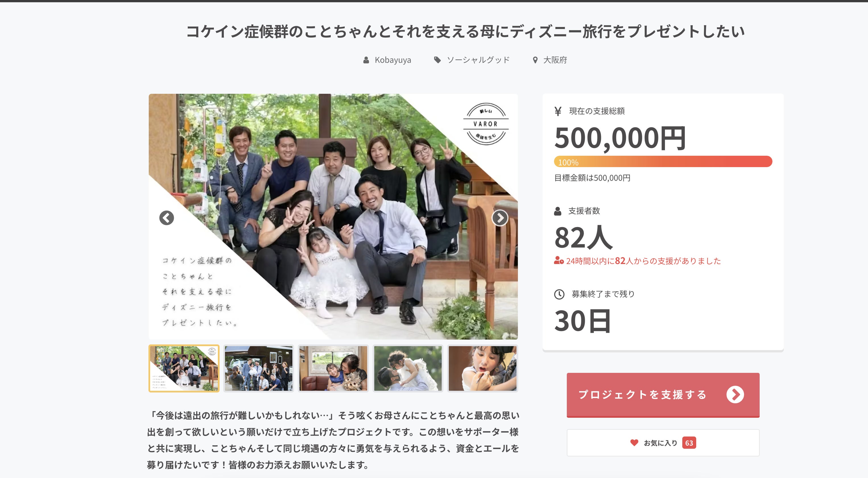Click the circled arrow icon on support button
Image resolution: width=868 pixels, height=478 pixels.
pos(735,394)
